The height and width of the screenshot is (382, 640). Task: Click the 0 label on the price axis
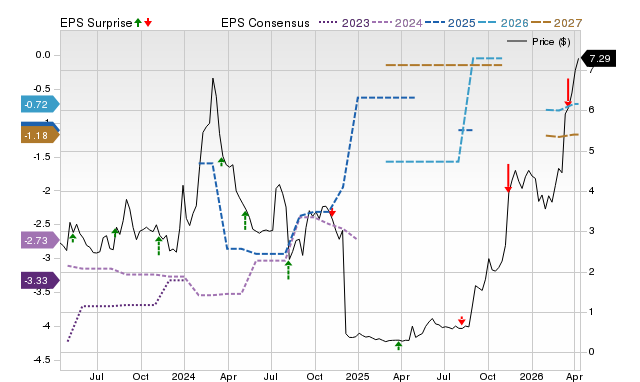click(591, 352)
